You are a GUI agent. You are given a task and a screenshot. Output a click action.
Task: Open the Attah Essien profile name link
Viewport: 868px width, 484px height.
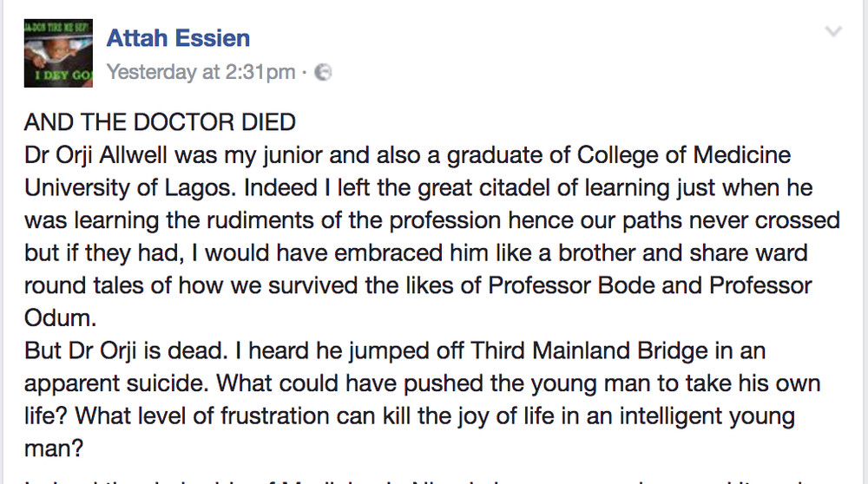pos(178,38)
